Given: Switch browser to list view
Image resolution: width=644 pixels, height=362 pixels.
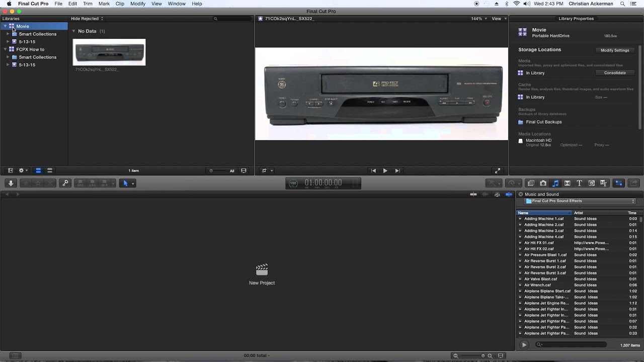Looking at the screenshot, I should coord(50,171).
